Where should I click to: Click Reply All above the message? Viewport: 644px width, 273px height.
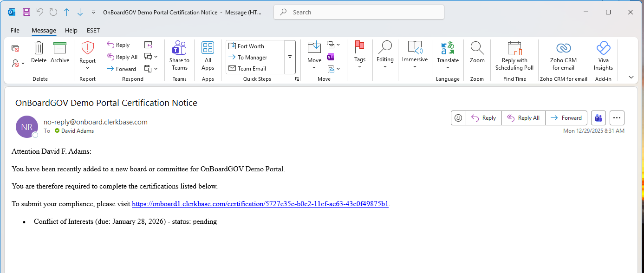523,117
